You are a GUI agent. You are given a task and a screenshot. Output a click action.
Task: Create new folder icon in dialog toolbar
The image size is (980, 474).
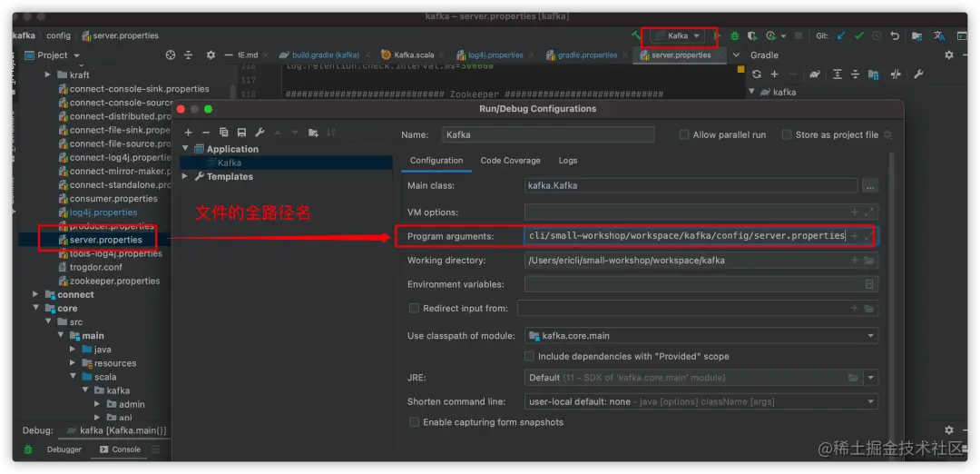click(x=313, y=133)
